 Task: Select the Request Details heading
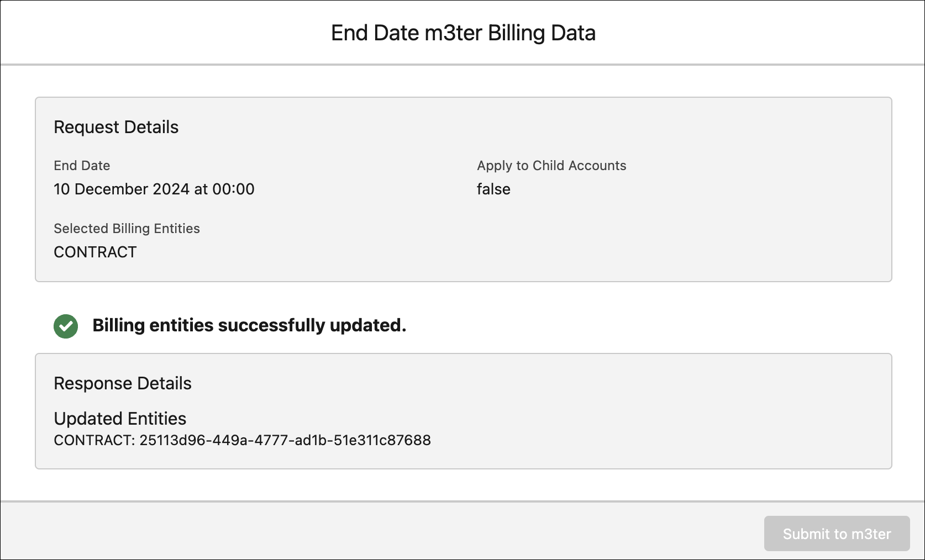pos(116,127)
